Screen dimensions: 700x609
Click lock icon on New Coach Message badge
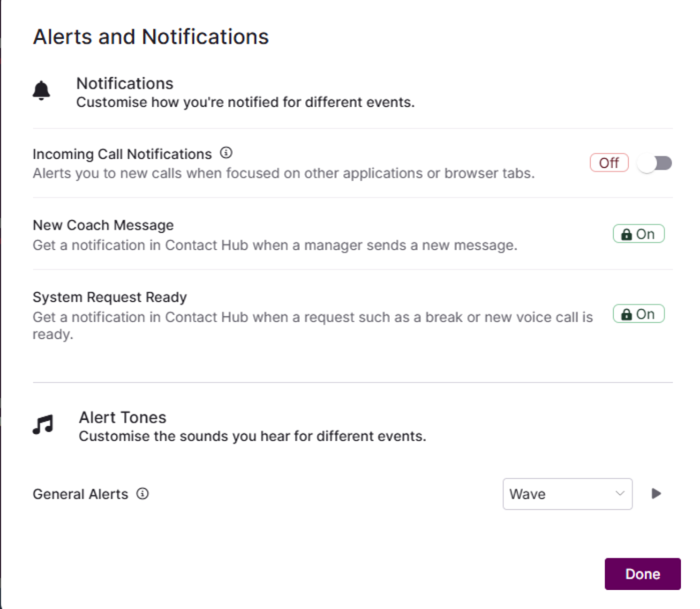point(626,234)
